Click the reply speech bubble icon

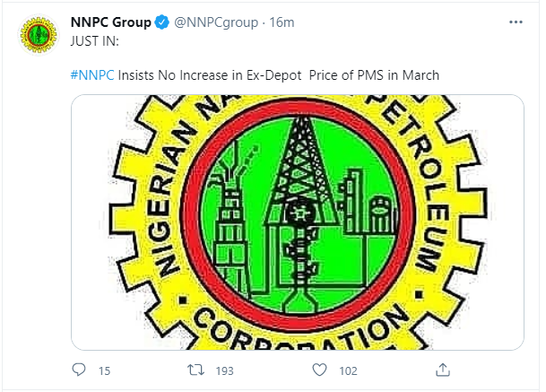[x=79, y=370]
